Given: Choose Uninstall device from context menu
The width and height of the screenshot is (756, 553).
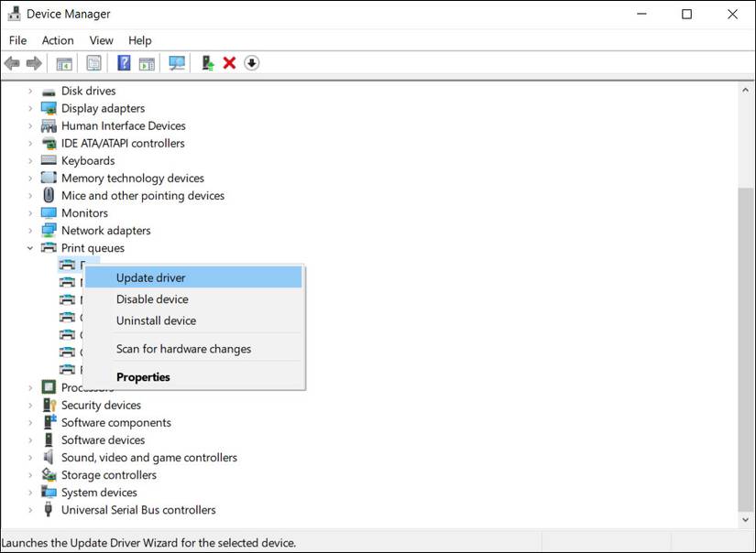Looking at the screenshot, I should [194, 320].
